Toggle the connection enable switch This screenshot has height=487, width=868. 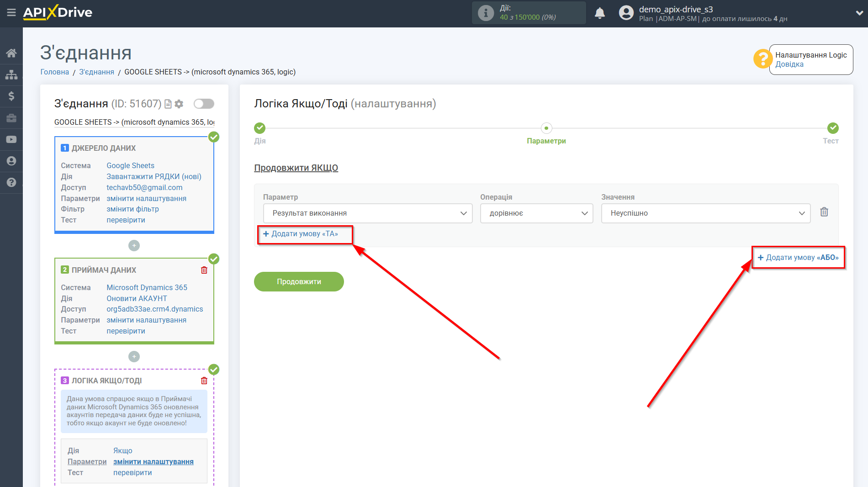(204, 104)
